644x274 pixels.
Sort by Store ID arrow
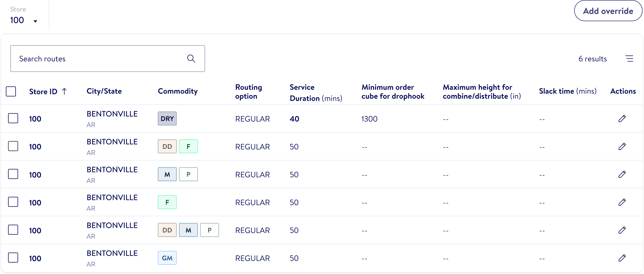click(x=64, y=91)
